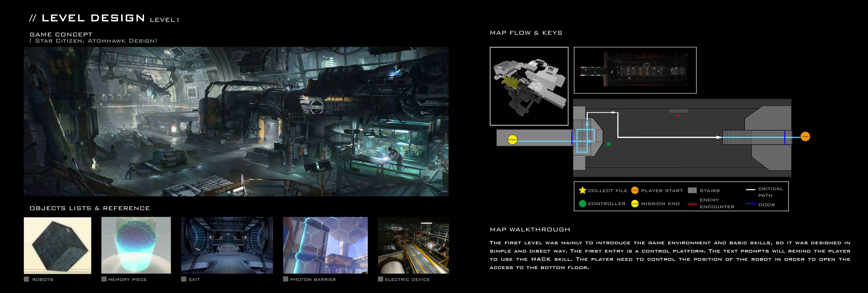Screen dimensions: 868x293
Task: Click the Electric Device reference thumbnail
Action: pyautogui.click(x=413, y=245)
